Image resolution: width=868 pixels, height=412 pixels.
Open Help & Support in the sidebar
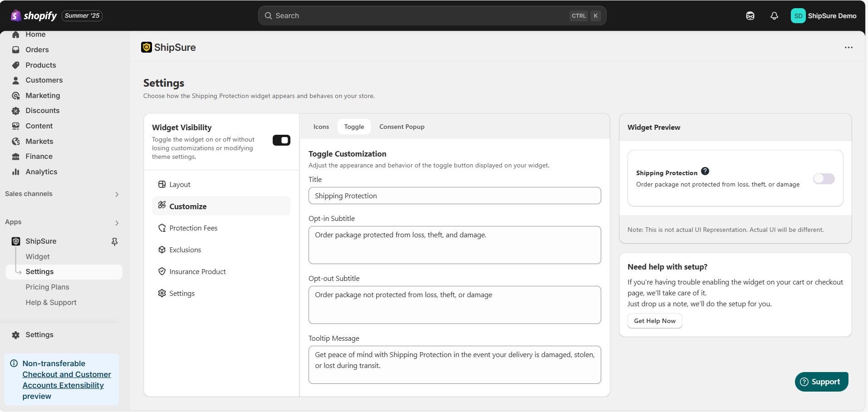(51, 303)
